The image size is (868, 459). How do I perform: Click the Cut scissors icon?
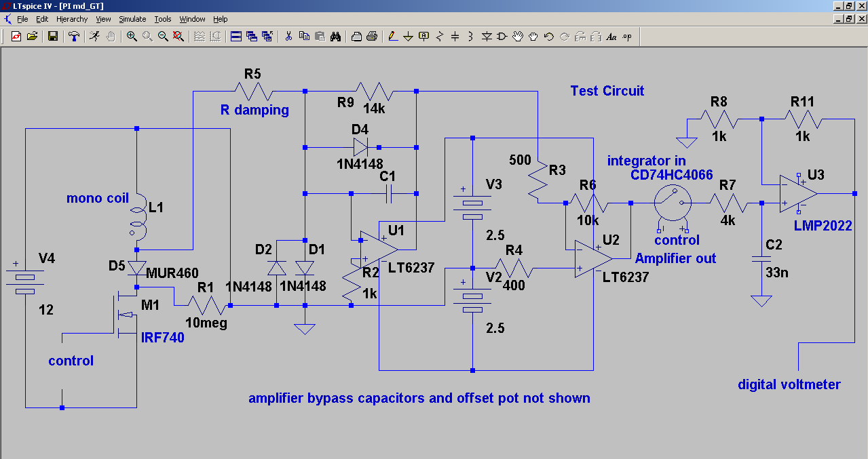pos(288,37)
